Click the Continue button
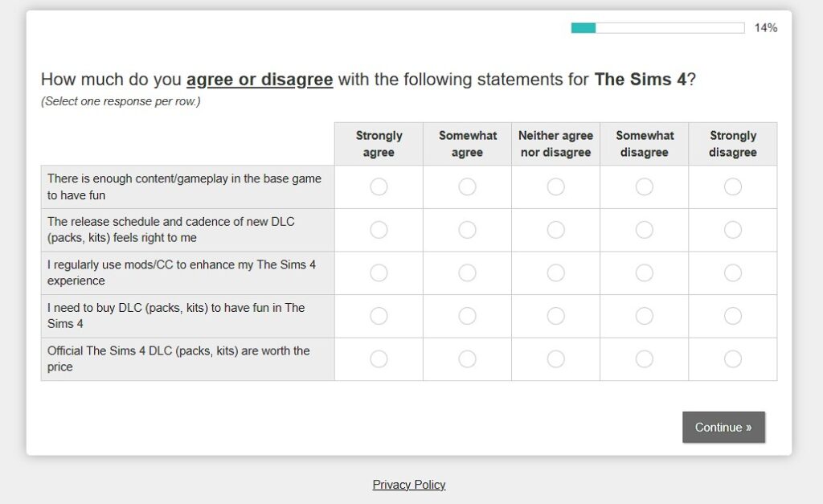Image resolution: width=823 pixels, height=504 pixels. click(x=723, y=428)
